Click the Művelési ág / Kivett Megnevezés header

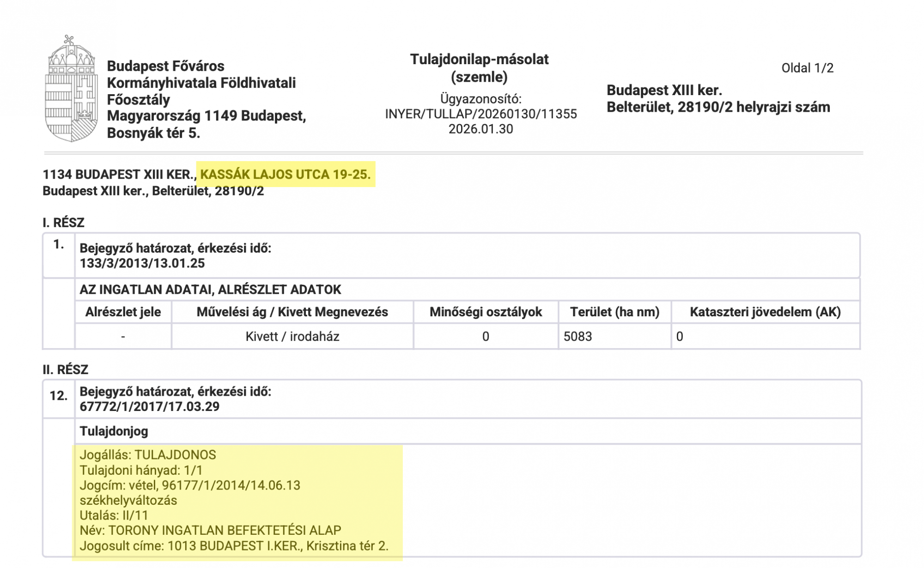(292, 312)
